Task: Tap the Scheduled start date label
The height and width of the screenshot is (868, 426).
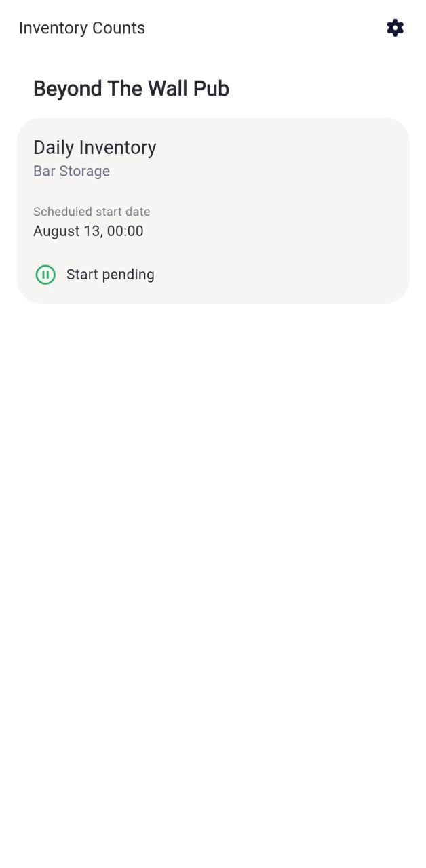Action: click(x=92, y=212)
